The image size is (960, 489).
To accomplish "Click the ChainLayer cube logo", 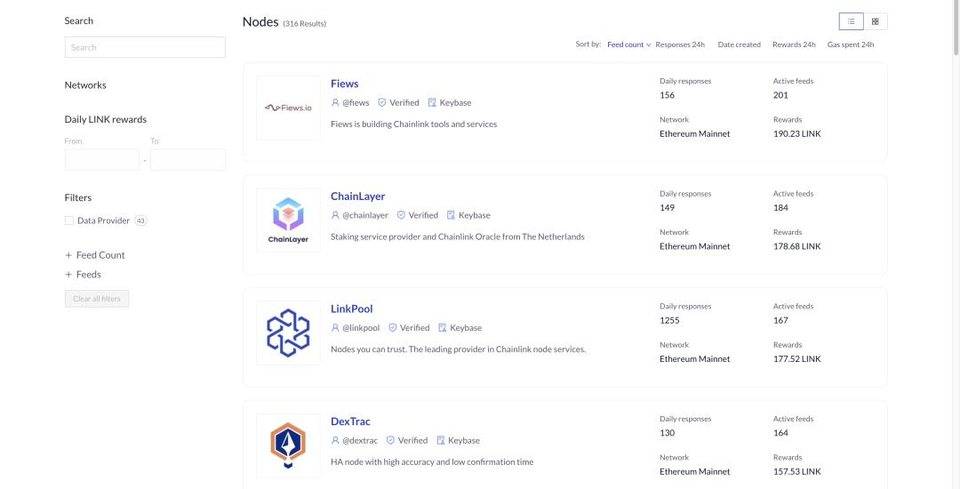I will point(288,220).
